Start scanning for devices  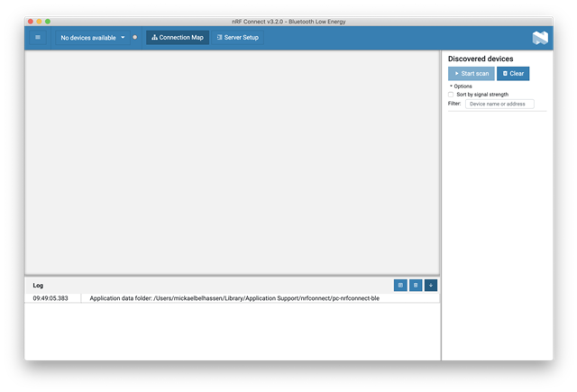pos(471,74)
